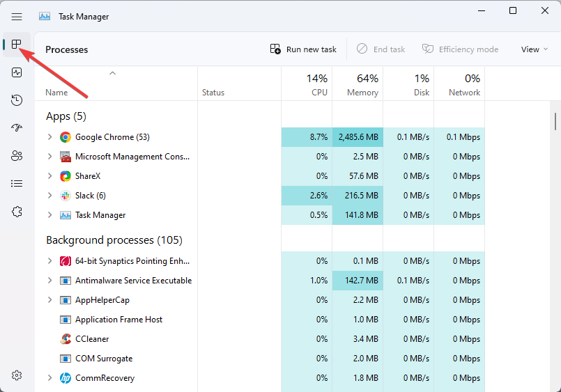Sort by the CPU column header

pos(307,84)
